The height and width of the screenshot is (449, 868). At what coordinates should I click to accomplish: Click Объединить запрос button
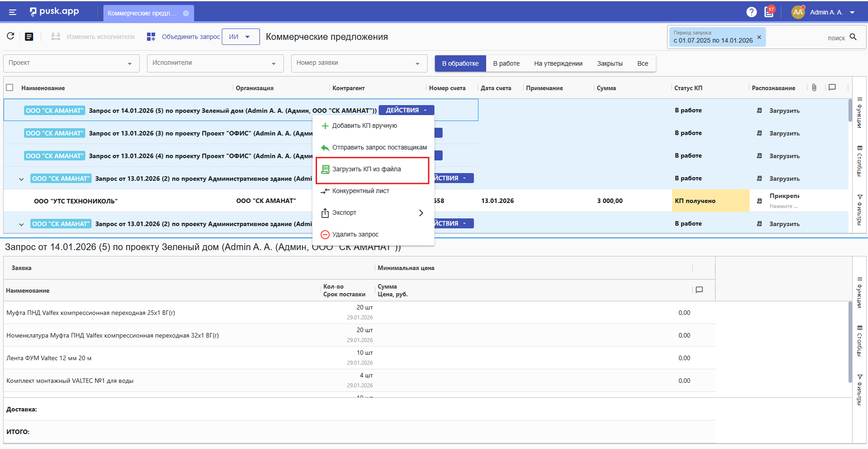(184, 37)
